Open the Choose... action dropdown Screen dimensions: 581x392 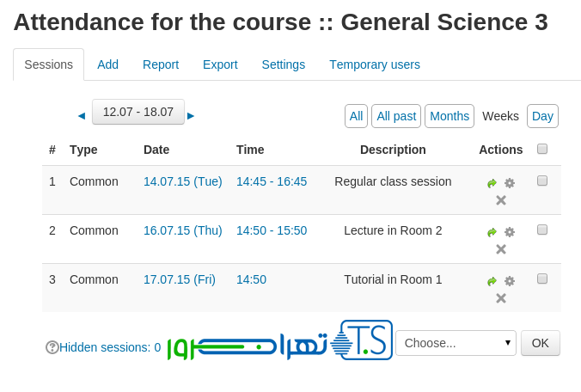[456, 343]
